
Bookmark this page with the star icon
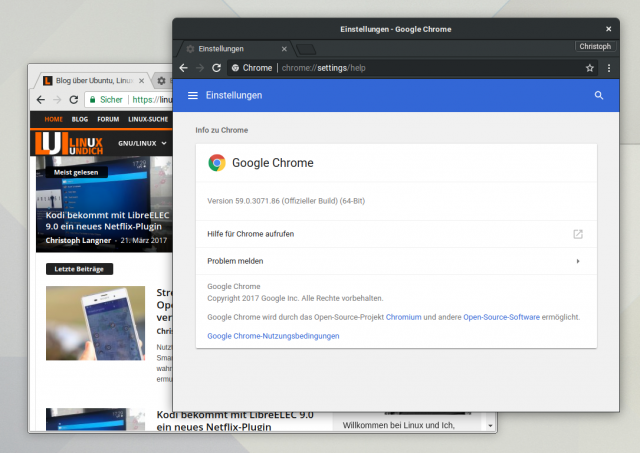590,68
